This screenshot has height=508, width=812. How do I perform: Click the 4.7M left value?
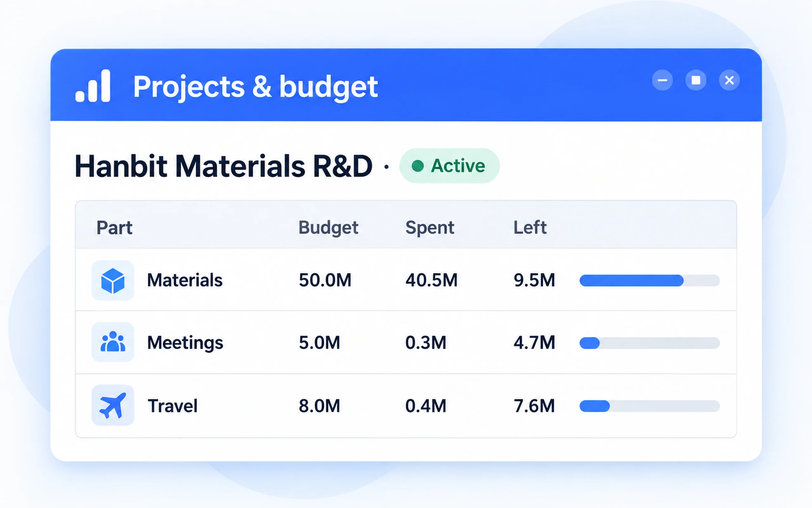pyautogui.click(x=534, y=343)
